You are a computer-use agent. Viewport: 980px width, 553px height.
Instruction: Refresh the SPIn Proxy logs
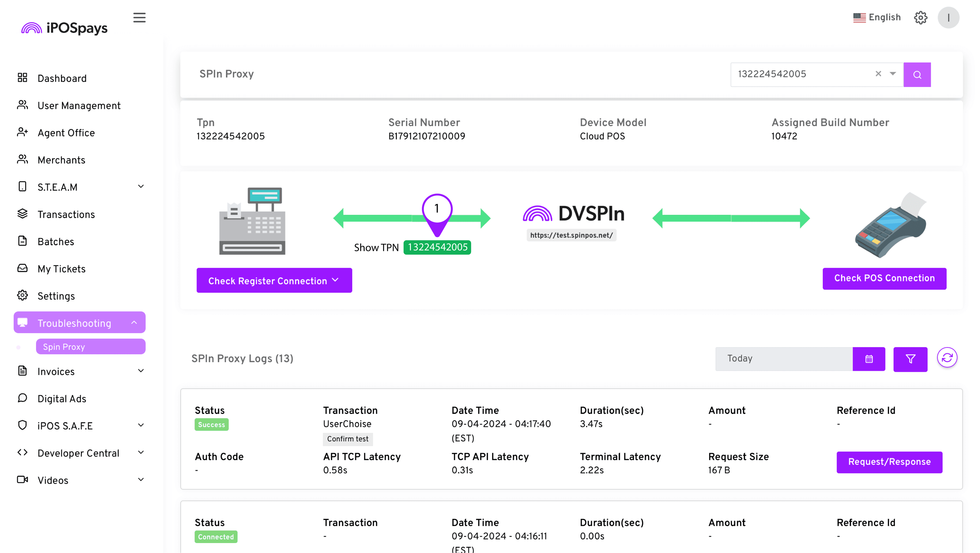click(947, 358)
